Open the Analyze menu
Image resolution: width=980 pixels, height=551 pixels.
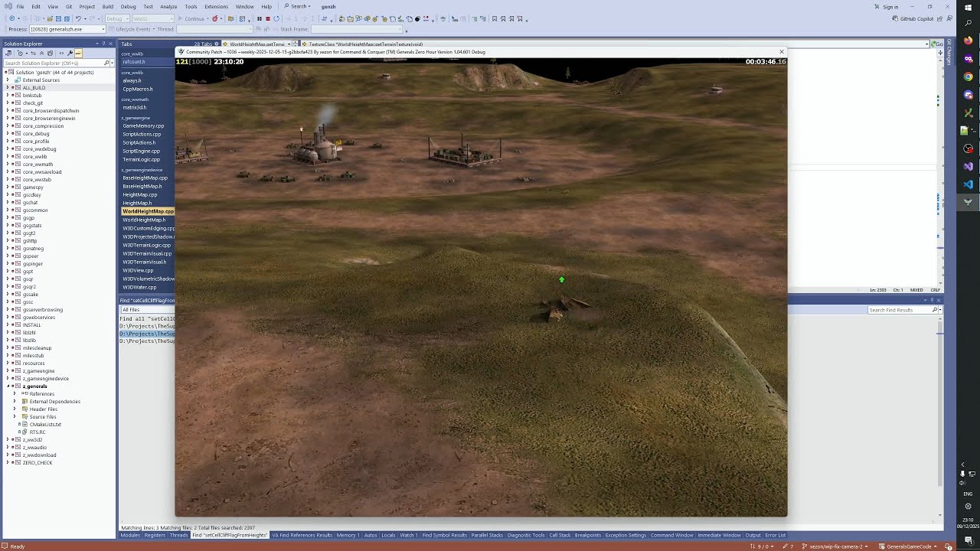pos(168,6)
